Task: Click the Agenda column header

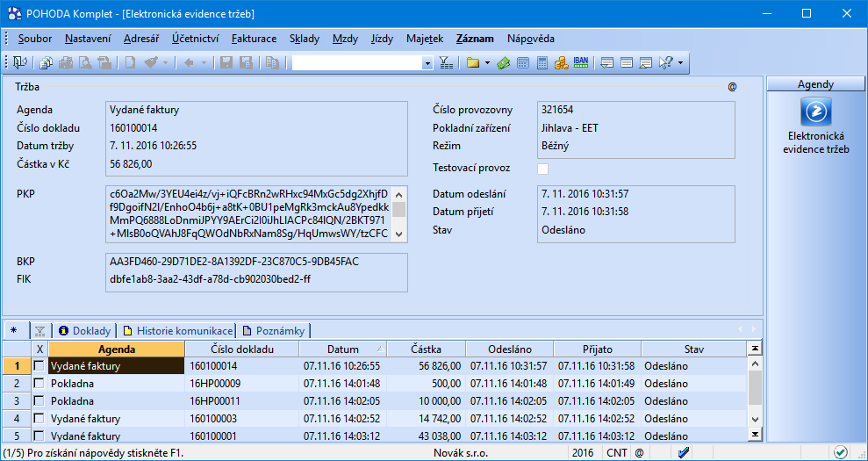Action: (116, 349)
